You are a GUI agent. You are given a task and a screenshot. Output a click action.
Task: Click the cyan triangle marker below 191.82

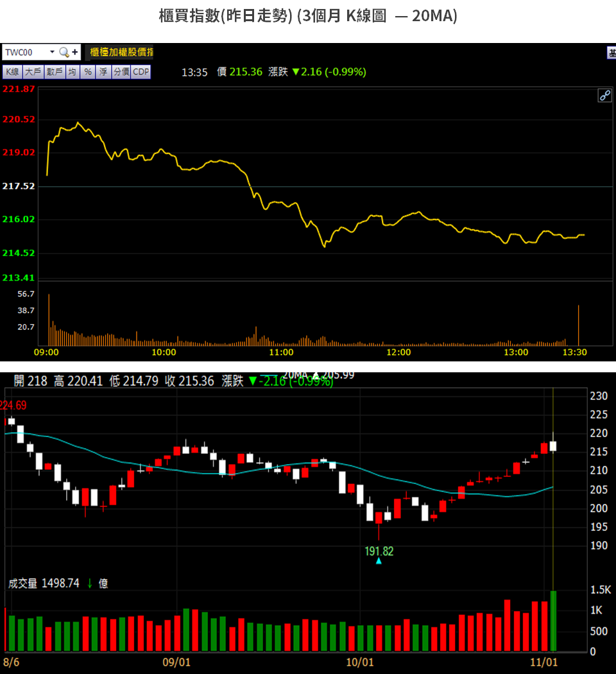tap(379, 561)
